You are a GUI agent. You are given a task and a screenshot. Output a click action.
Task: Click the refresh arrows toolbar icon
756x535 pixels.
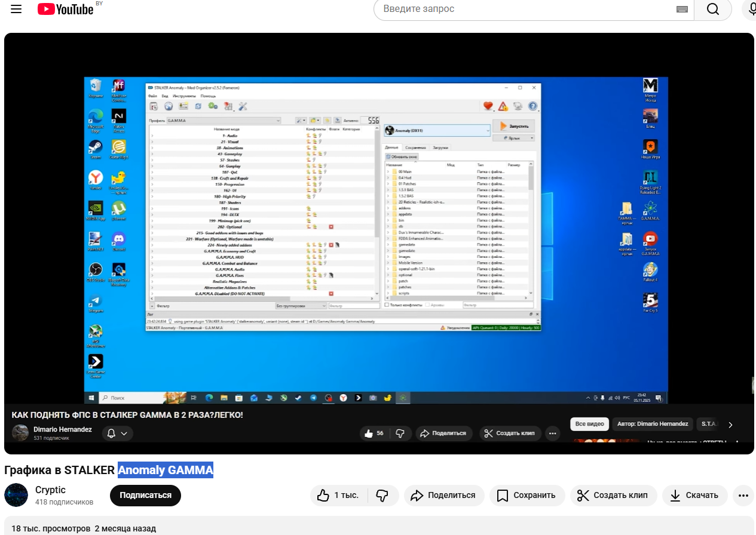pyautogui.click(x=198, y=106)
